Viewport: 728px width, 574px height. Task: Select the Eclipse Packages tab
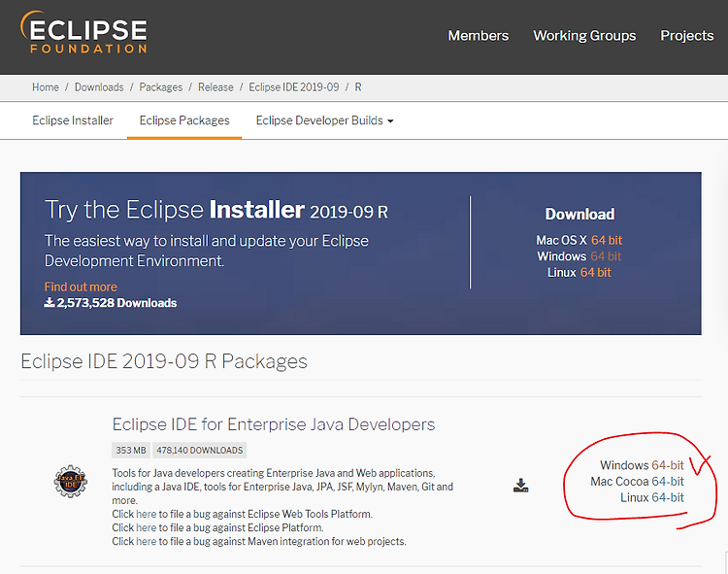coord(184,120)
